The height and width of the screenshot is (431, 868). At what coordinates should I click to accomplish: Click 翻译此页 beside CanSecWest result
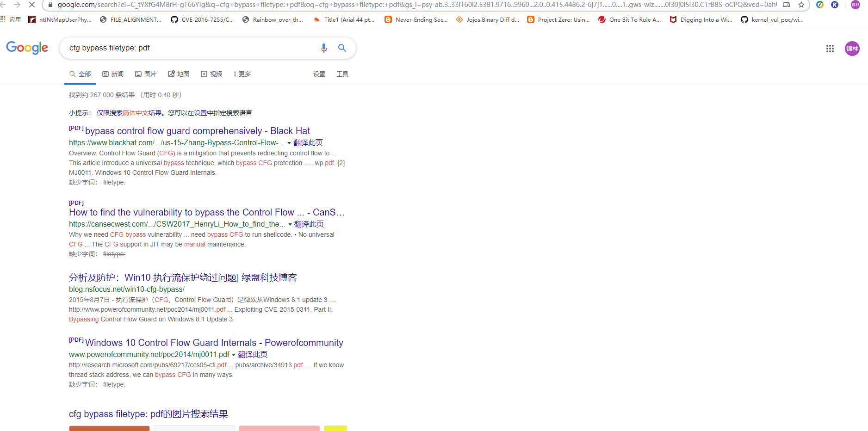309,224
